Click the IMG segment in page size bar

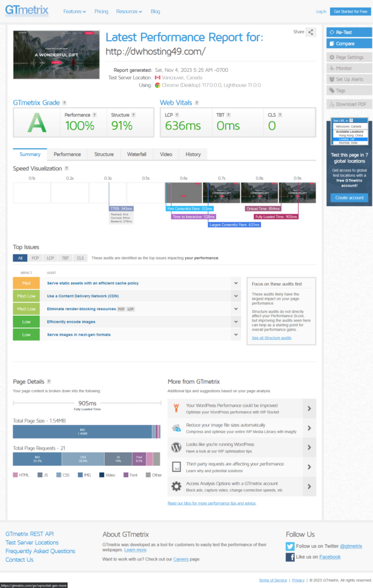click(82, 432)
